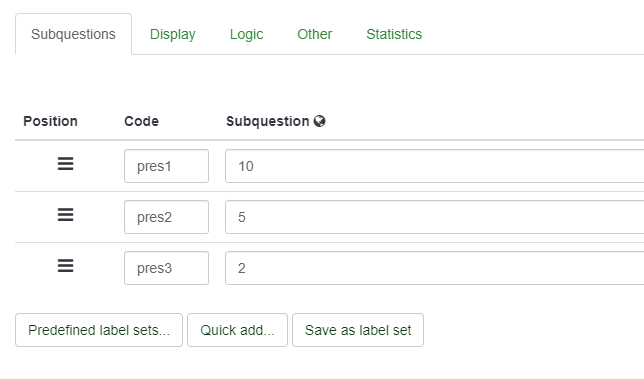This screenshot has height=379, width=644.
Task: Focus the pres1 code field
Action: (166, 166)
